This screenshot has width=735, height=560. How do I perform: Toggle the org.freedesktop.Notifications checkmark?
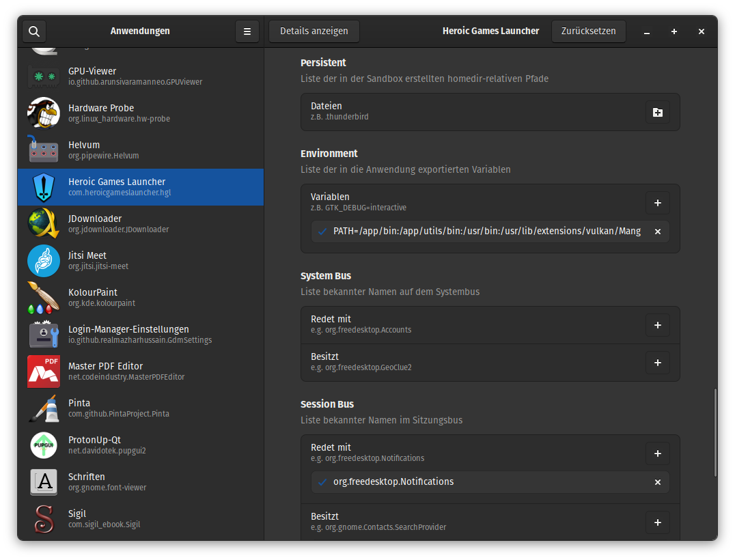[x=322, y=482]
